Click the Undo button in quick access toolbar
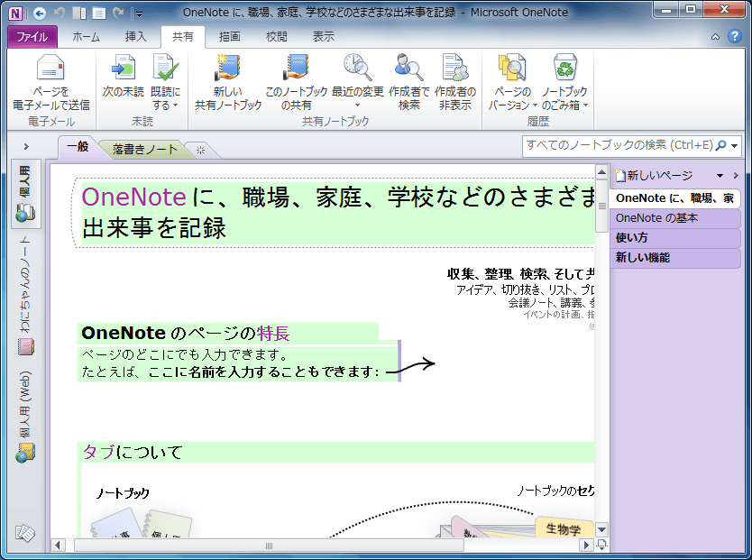The image size is (752, 560). click(x=60, y=13)
